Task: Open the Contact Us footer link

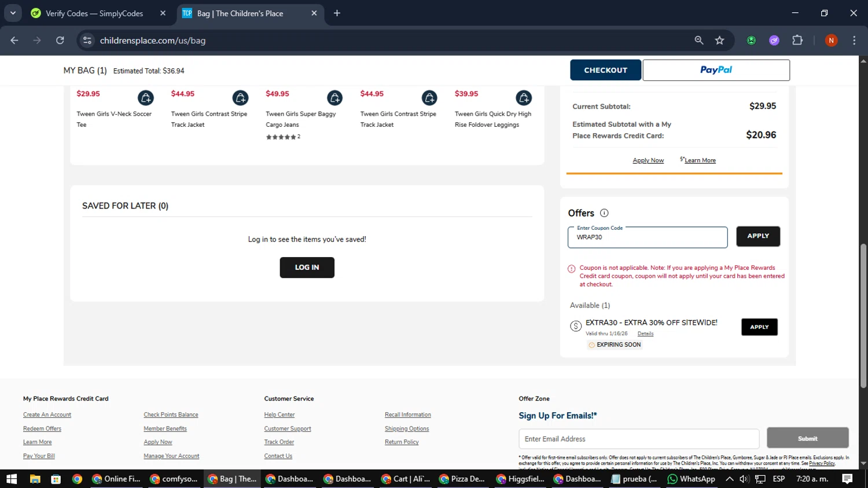Action: click(278, 456)
